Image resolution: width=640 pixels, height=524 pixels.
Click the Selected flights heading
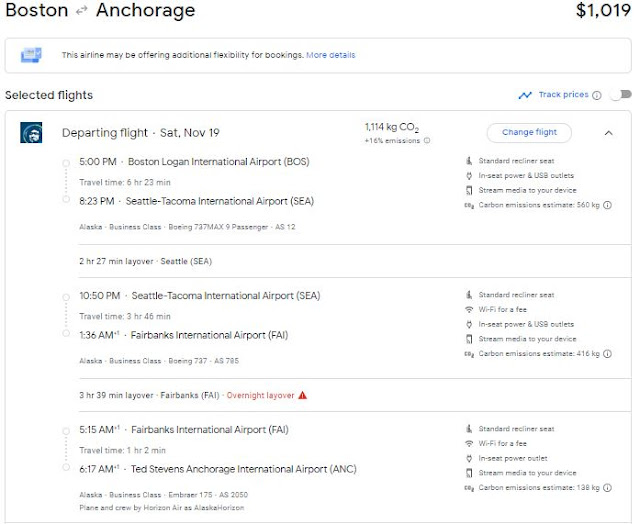click(49, 95)
